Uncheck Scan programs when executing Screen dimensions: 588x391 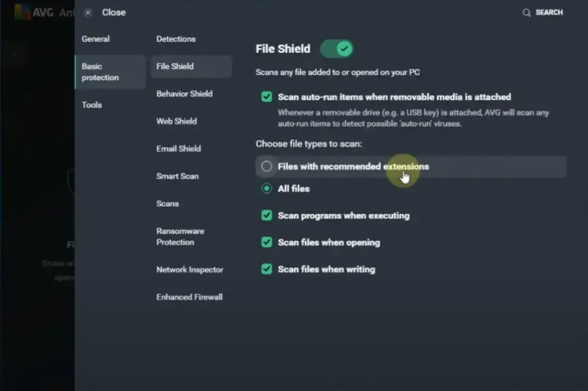click(267, 216)
